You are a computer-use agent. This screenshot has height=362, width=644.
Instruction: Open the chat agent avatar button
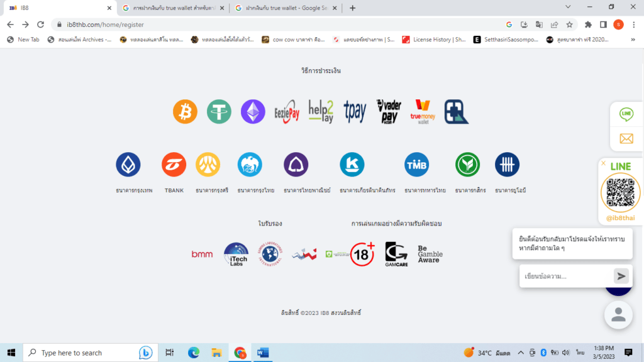(x=618, y=315)
